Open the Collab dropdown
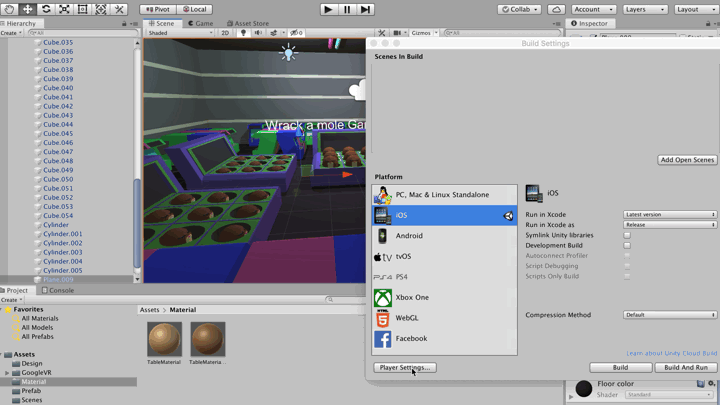The image size is (720, 405). click(x=520, y=9)
